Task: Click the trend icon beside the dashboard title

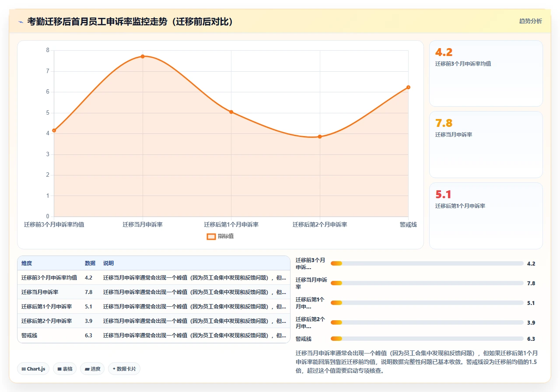Action: 21,21
